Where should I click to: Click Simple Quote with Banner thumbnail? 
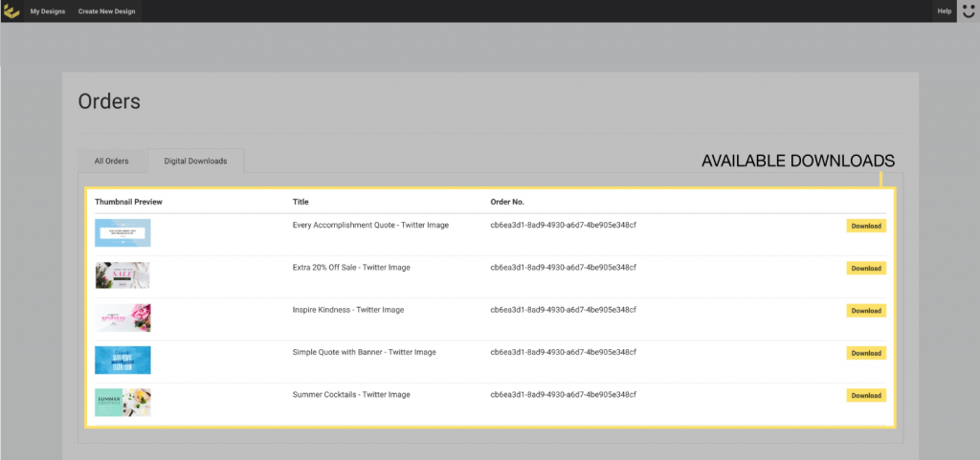pos(122,360)
